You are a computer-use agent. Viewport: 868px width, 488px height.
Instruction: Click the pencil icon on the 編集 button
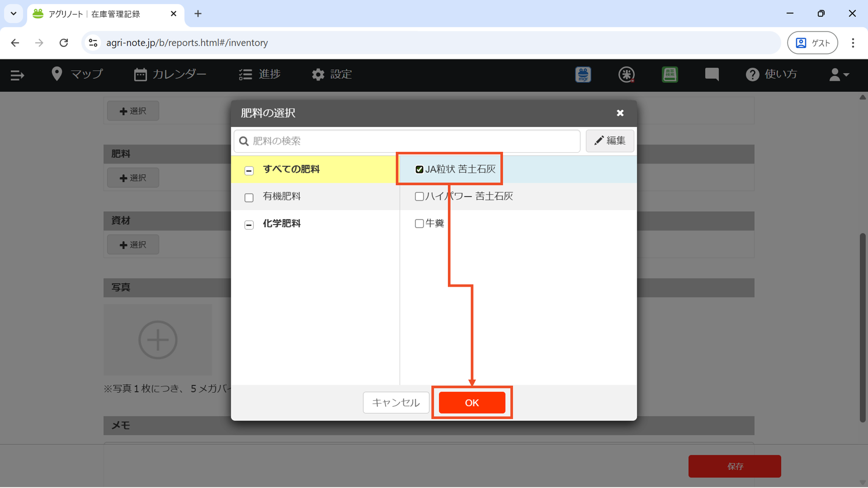coord(599,141)
